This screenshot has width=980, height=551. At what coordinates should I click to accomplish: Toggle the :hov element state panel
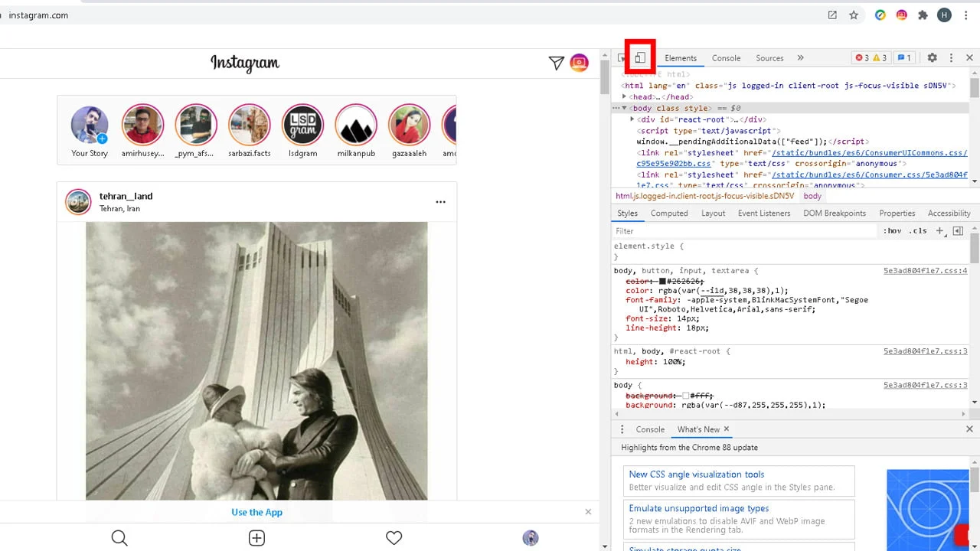pyautogui.click(x=893, y=231)
